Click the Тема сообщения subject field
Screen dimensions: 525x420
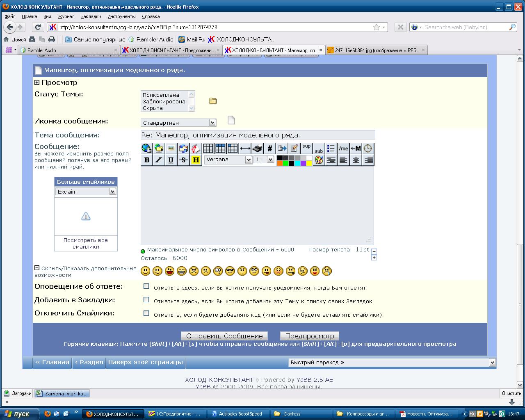pyautogui.click(x=258, y=135)
